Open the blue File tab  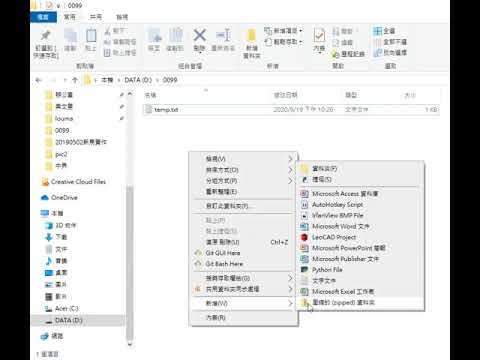tap(43, 17)
